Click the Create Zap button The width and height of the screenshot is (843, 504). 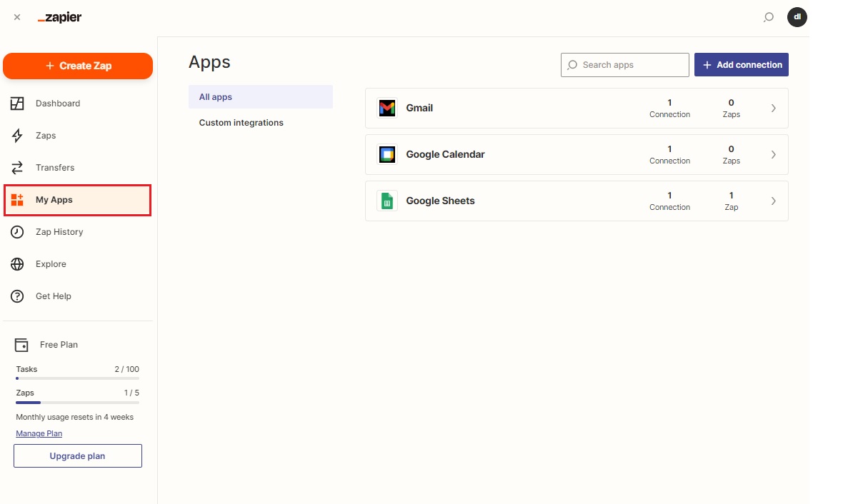[x=78, y=66]
